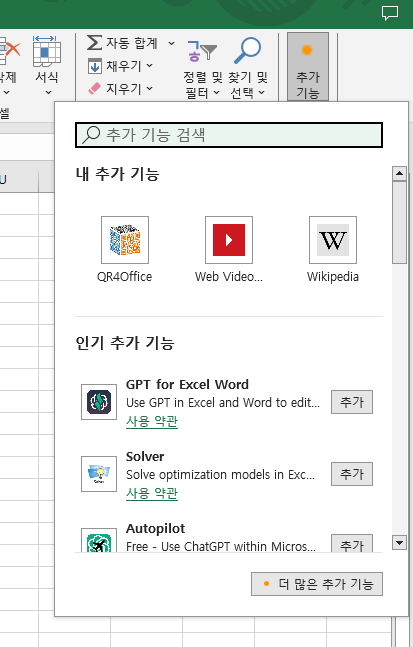The width and height of the screenshot is (413, 647).
Task: Click the Autopilot add-in icon
Action: (99, 541)
